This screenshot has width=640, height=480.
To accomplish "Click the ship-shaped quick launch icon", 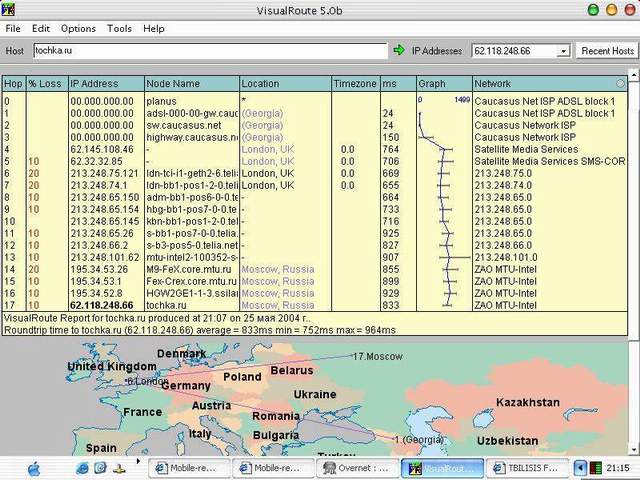I will point(119,469).
